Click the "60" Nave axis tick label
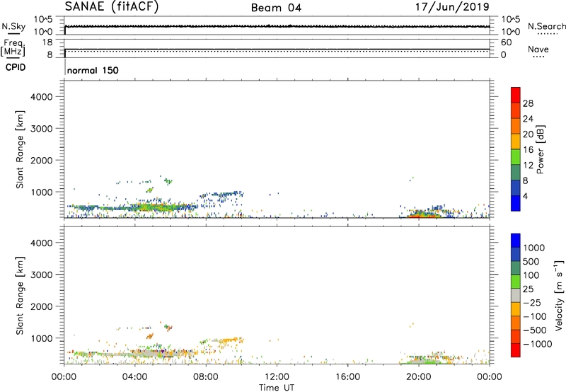Image resolution: width=566 pixels, height=392 pixels. point(507,42)
